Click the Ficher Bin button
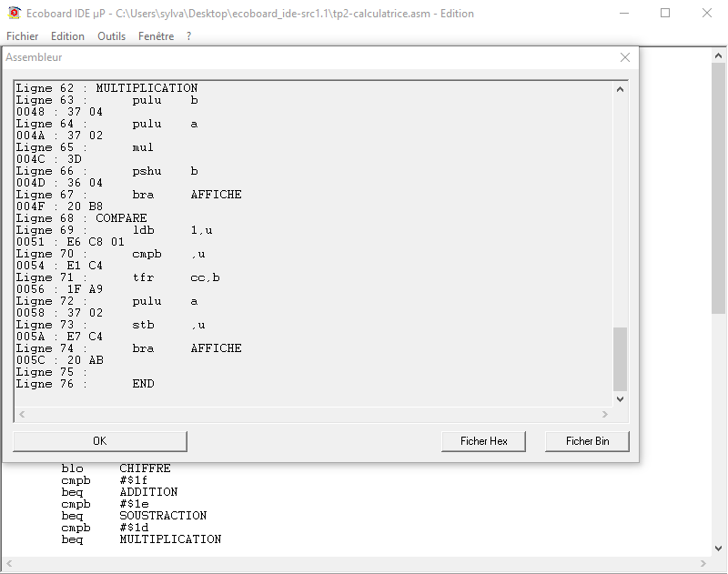728x574 pixels. (587, 441)
